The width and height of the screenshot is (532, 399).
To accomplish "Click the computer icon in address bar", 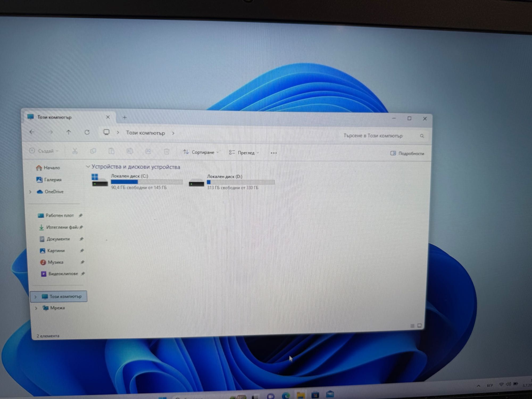I will click(106, 132).
